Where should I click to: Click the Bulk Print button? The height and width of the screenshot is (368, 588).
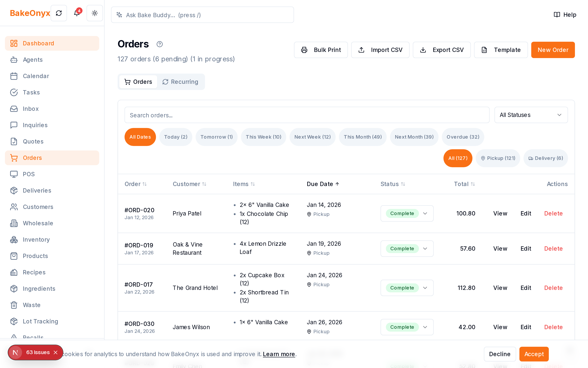click(x=321, y=50)
